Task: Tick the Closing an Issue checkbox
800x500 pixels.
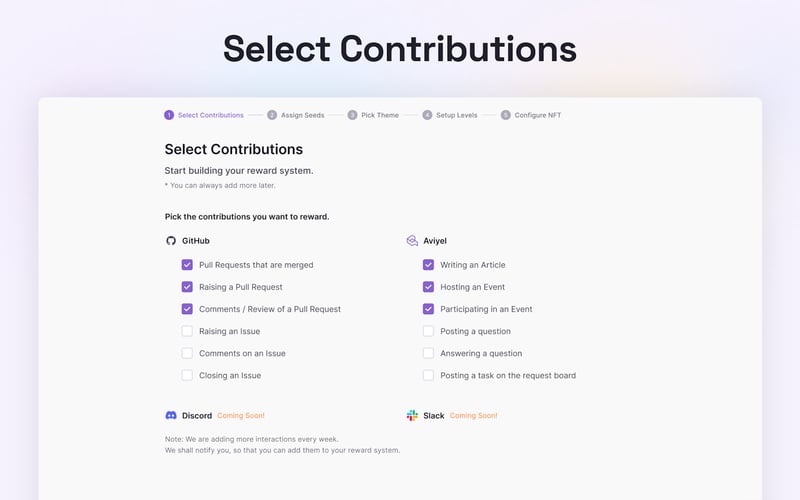Action: [x=187, y=375]
